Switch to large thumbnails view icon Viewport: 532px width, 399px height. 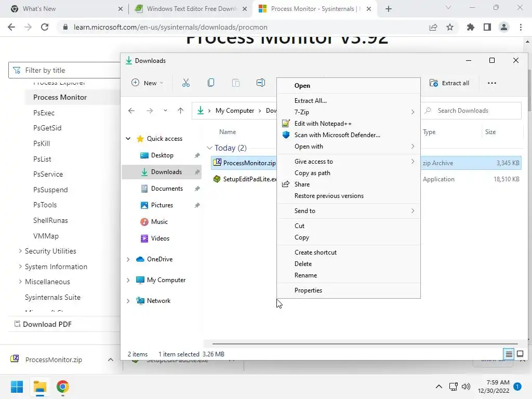tap(520, 354)
